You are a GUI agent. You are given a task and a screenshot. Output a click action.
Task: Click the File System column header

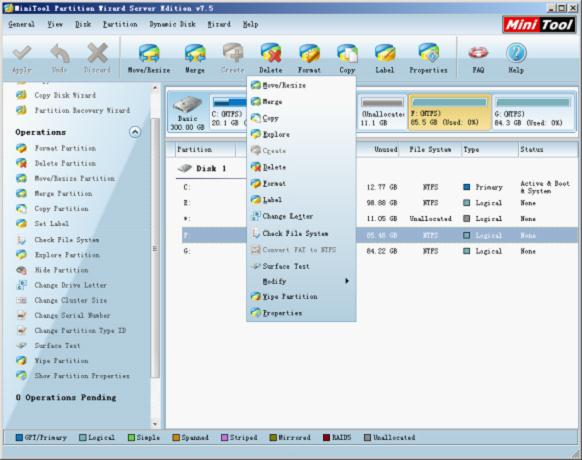(430, 149)
